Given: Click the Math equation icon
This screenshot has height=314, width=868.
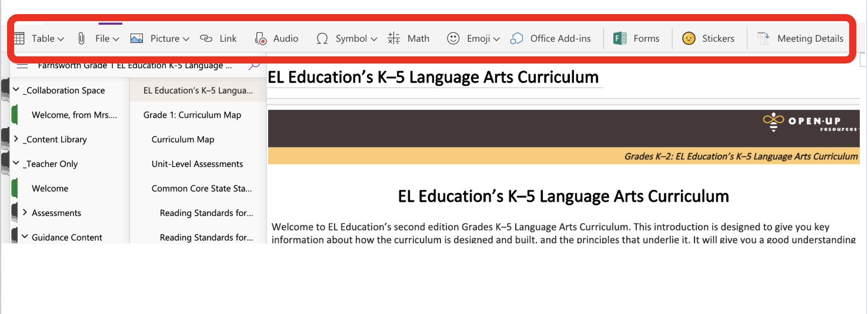Looking at the screenshot, I should [x=394, y=38].
